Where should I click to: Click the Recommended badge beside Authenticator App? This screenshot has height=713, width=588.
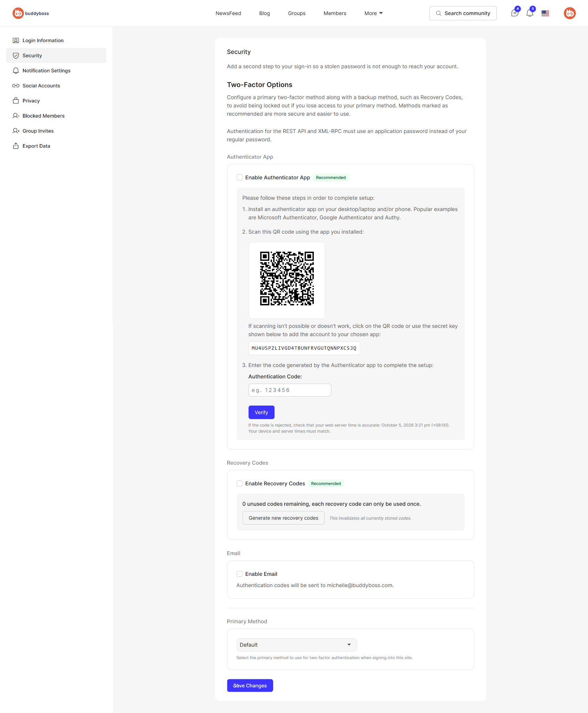(x=331, y=178)
